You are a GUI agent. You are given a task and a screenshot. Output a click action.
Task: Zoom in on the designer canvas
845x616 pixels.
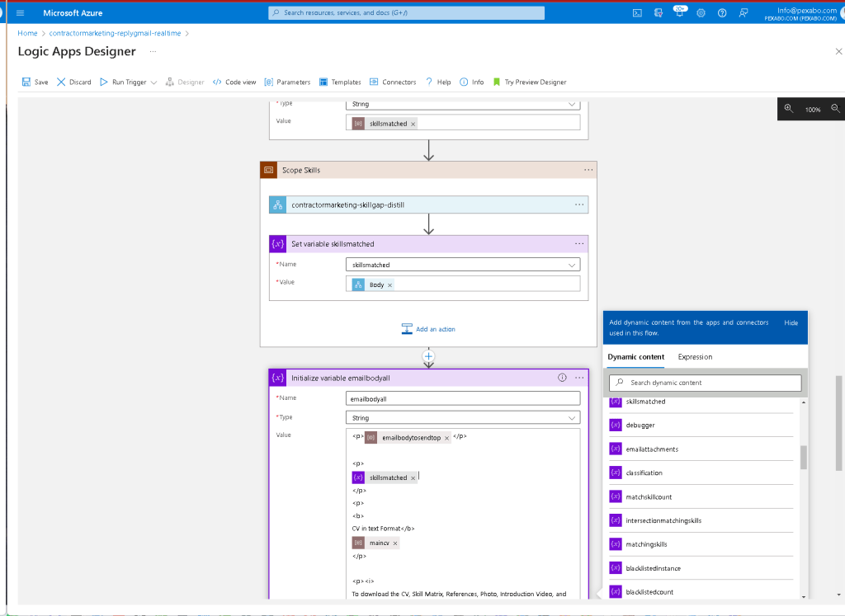point(788,108)
